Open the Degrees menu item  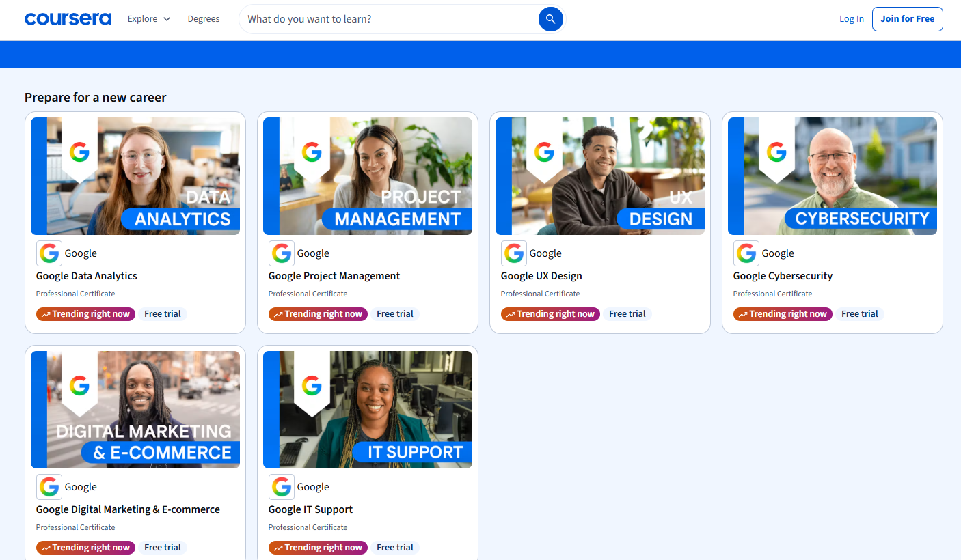click(x=204, y=19)
